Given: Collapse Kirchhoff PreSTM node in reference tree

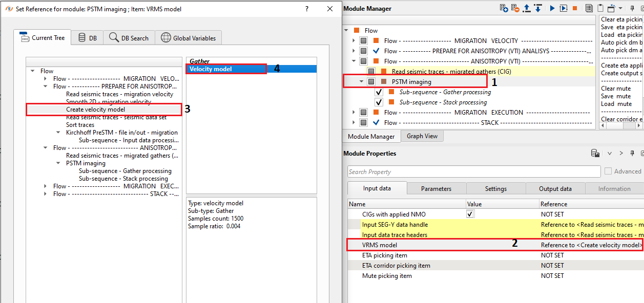Looking at the screenshot, I should point(58,133).
